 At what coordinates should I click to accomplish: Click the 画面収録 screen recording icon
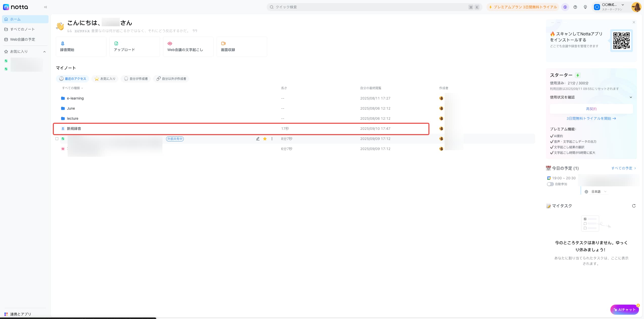click(223, 43)
